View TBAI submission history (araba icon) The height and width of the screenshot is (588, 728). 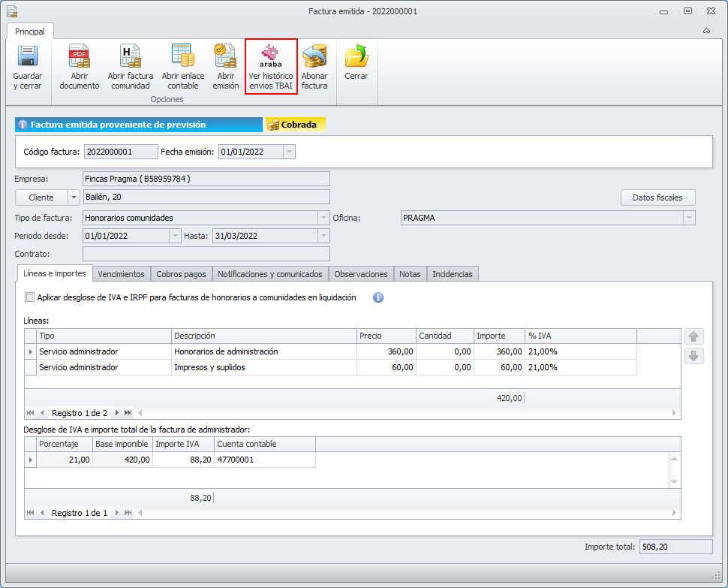click(271, 57)
